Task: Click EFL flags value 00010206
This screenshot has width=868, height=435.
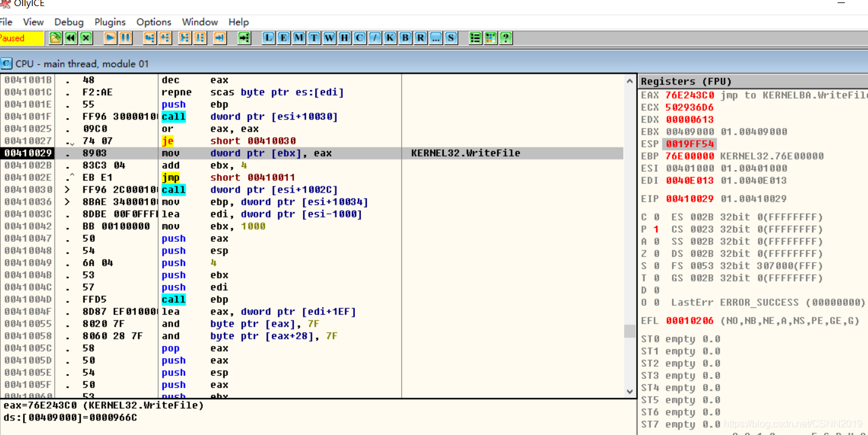Action: coord(690,320)
